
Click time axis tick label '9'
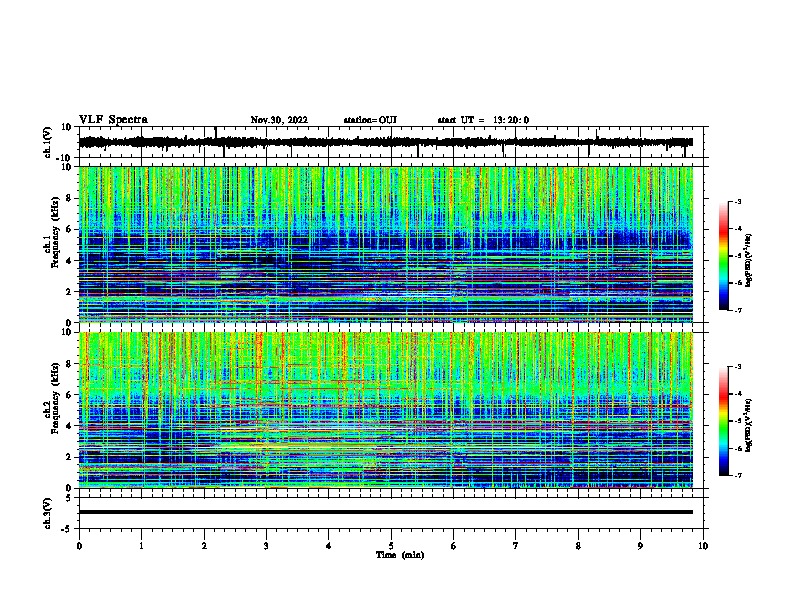640,546
